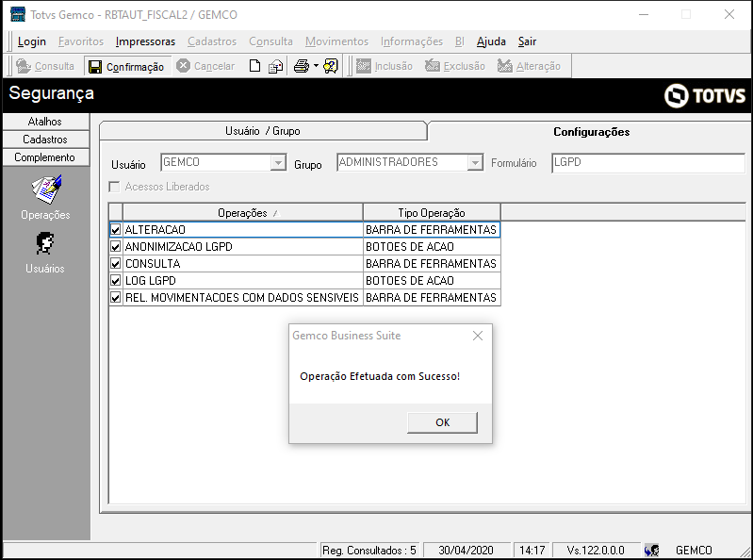Click the Sair menu item
Image resolution: width=753 pixels, height=560 pixels.
(527, 41)
